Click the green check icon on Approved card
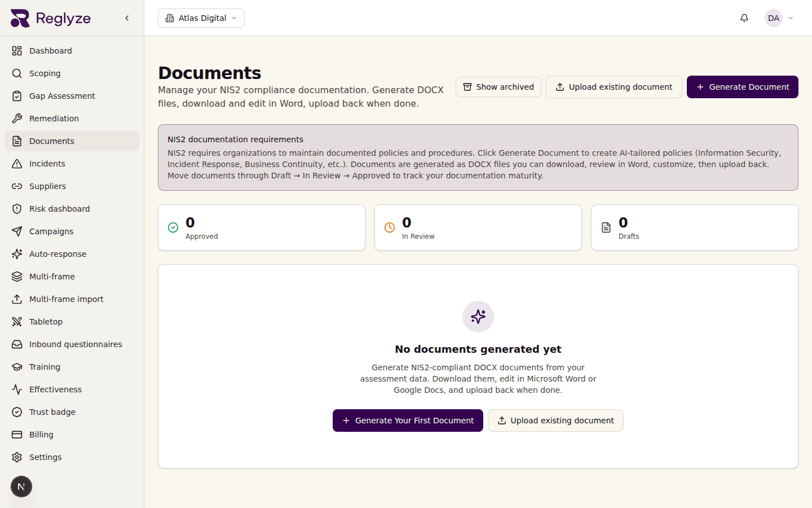812x508 pixels. [x=173, y=227]
